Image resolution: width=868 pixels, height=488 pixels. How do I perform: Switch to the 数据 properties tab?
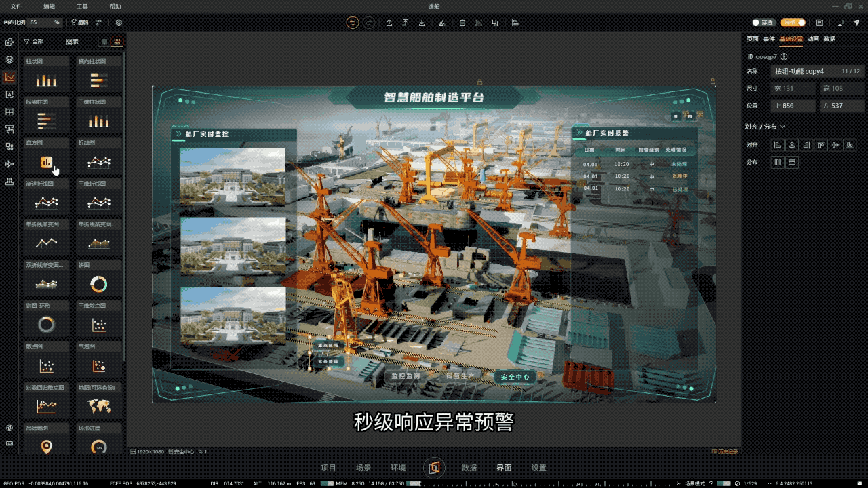829,39
